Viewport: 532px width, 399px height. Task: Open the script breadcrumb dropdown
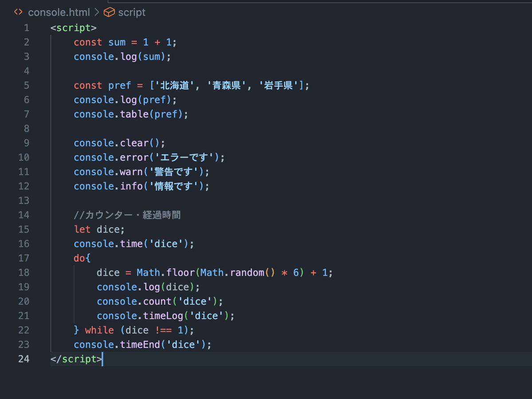tap(132, 12)
